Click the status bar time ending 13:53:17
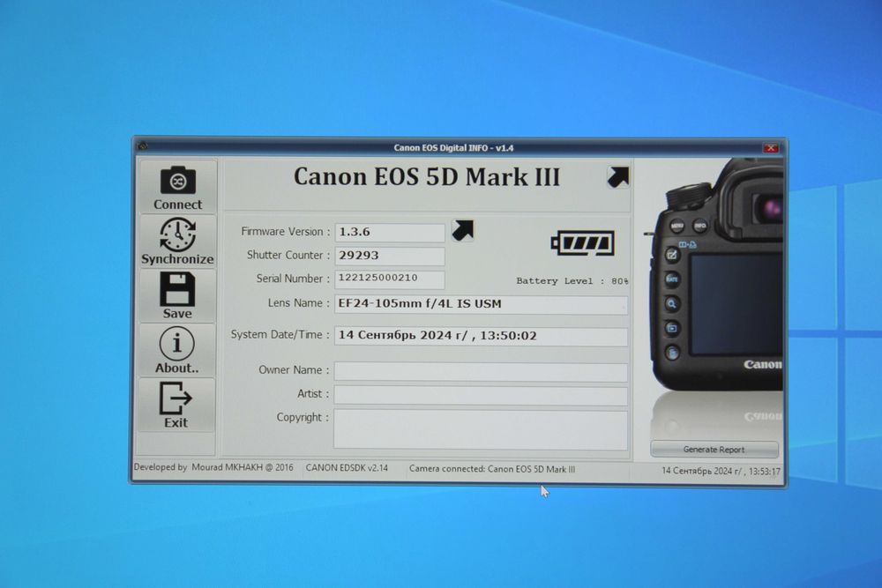 click(721, 471)
